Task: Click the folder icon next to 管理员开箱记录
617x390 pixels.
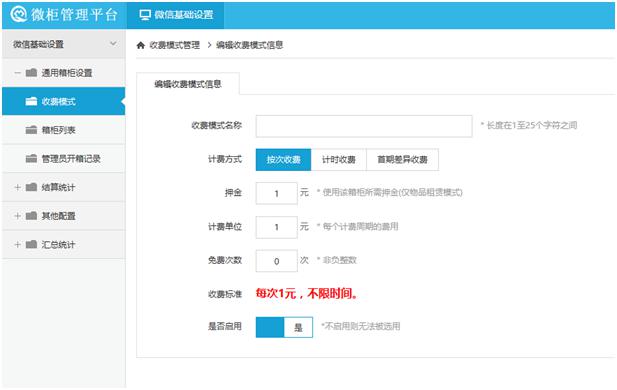Action: tap(31, 159)
